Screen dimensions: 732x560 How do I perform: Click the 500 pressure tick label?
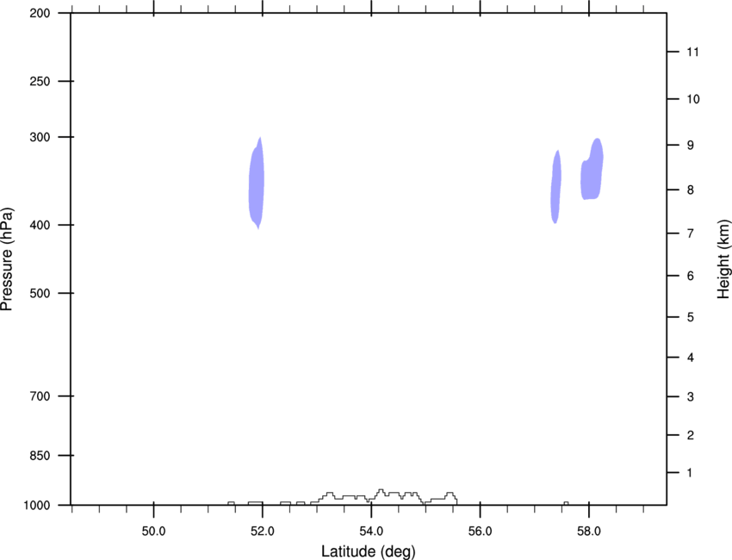click(x=40, y=293)
